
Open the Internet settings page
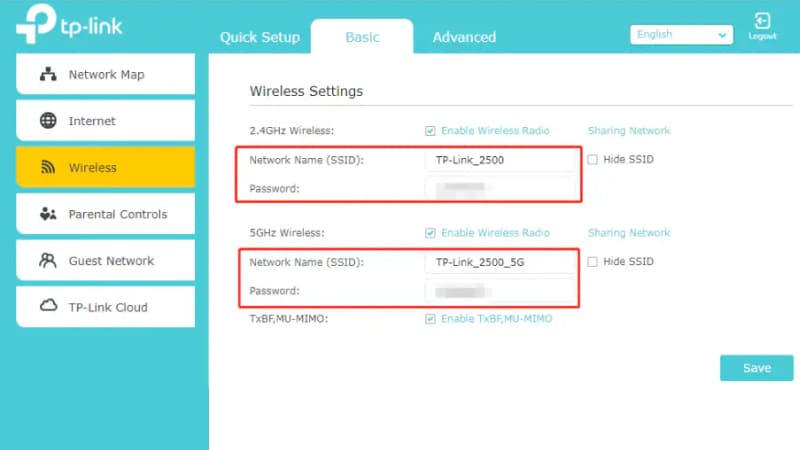106,120
